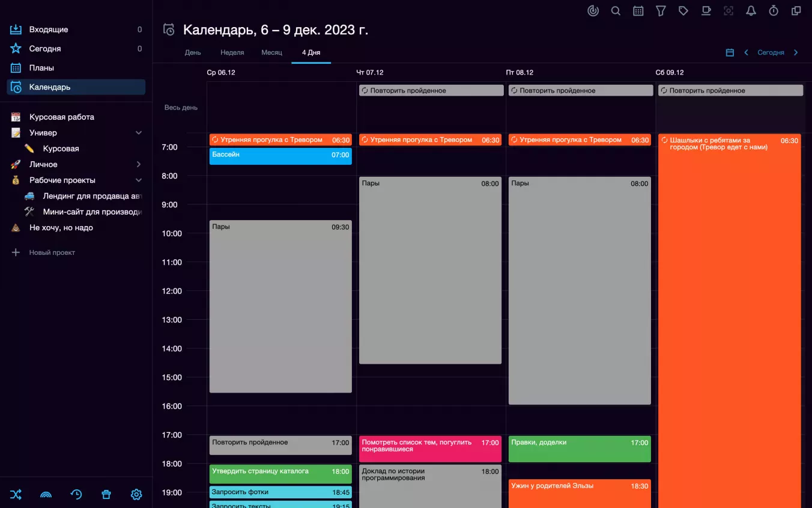Open Доклад по истории программирования task
Image resolution: width=812 pixels, height=508 pixels.
(430, 486)
